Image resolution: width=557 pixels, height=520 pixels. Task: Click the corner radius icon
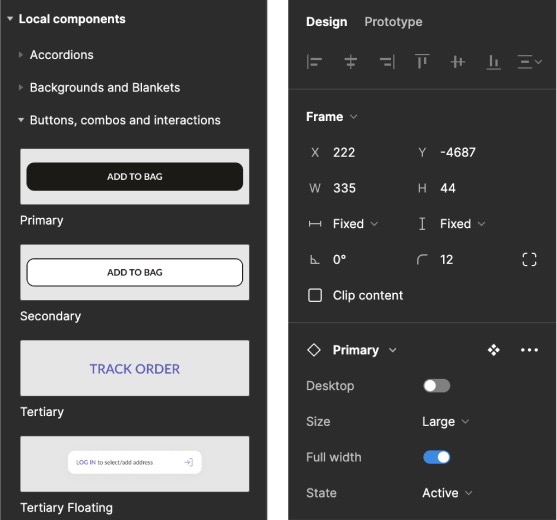click(422, 260)
